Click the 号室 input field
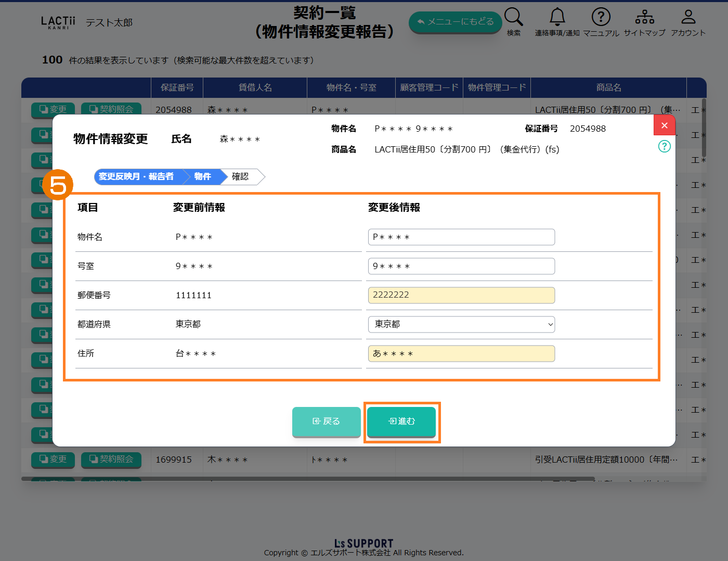The height and width of the screenshot is (561, 728). tap(461, 266)
